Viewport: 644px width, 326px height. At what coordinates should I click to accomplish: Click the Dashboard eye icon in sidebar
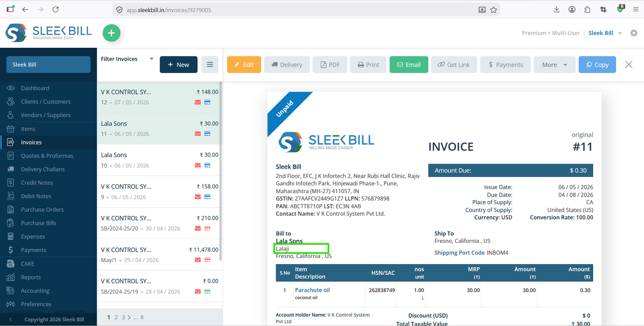11,88
